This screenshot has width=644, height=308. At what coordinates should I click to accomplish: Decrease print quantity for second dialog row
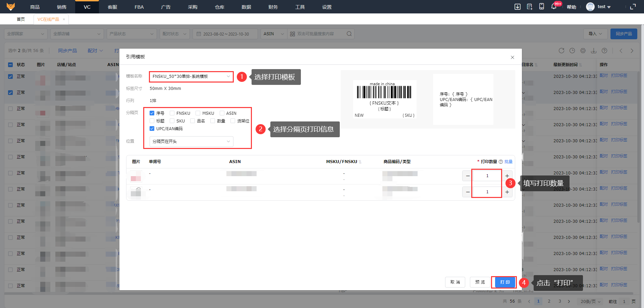pyautogui.click(x=468, y=192)
